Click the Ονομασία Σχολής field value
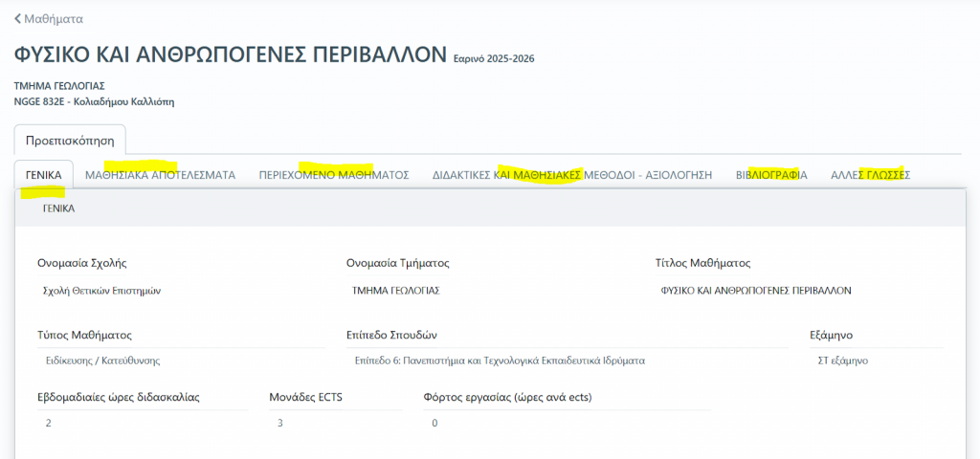 pyautogui.click(x=102, y=291)
